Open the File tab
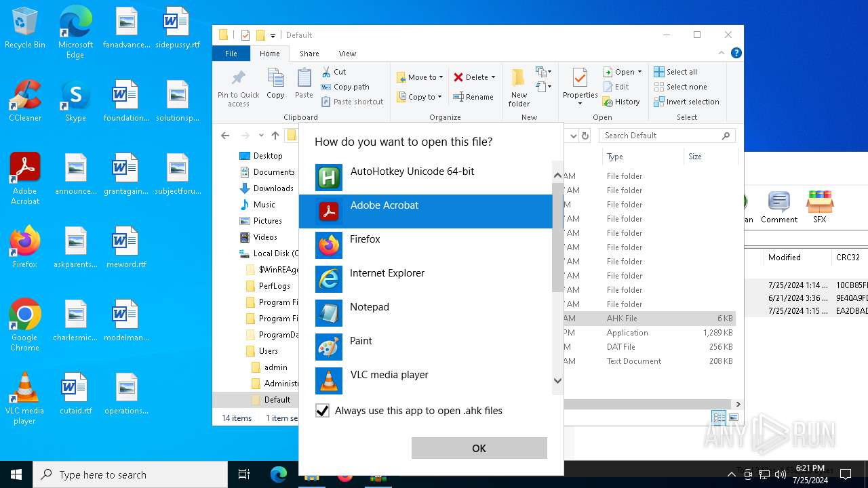This screenshot has height=488, width=868. point(231,54)
